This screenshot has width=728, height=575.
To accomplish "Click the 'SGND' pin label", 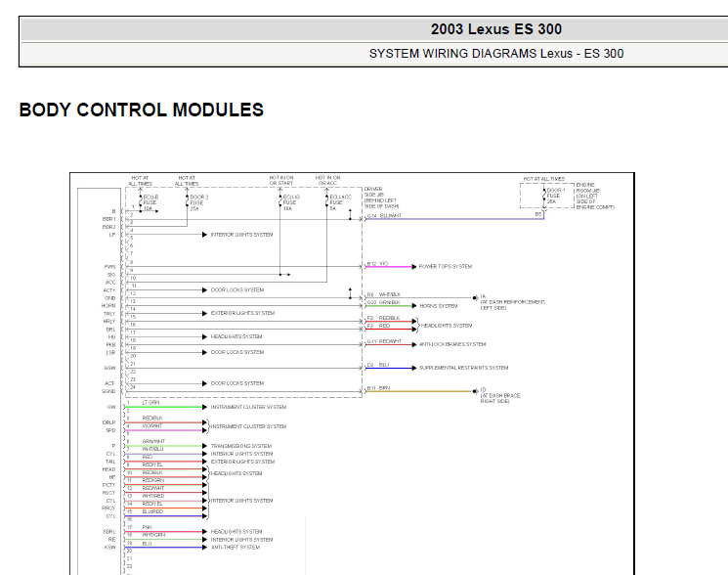I will pos(108,391).
